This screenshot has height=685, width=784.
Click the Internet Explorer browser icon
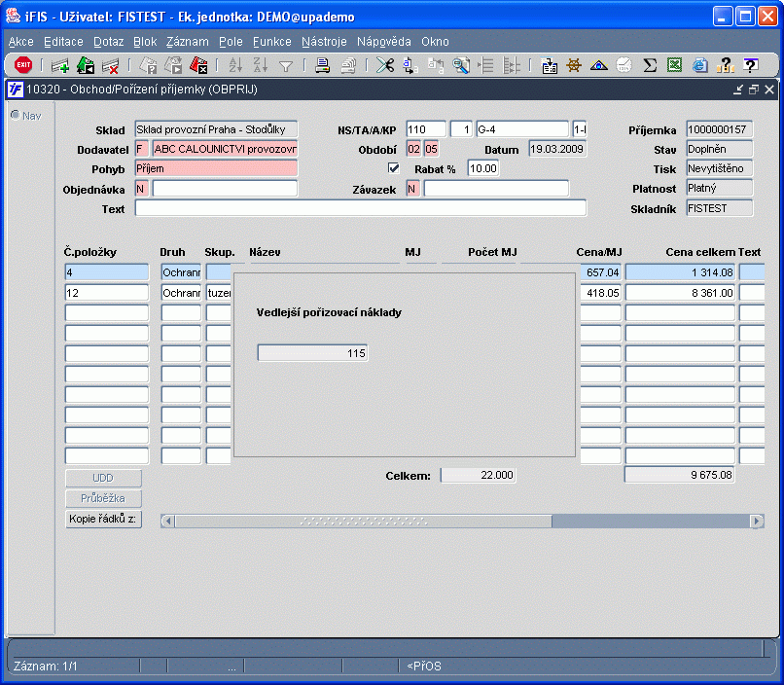tap(700, 65)
